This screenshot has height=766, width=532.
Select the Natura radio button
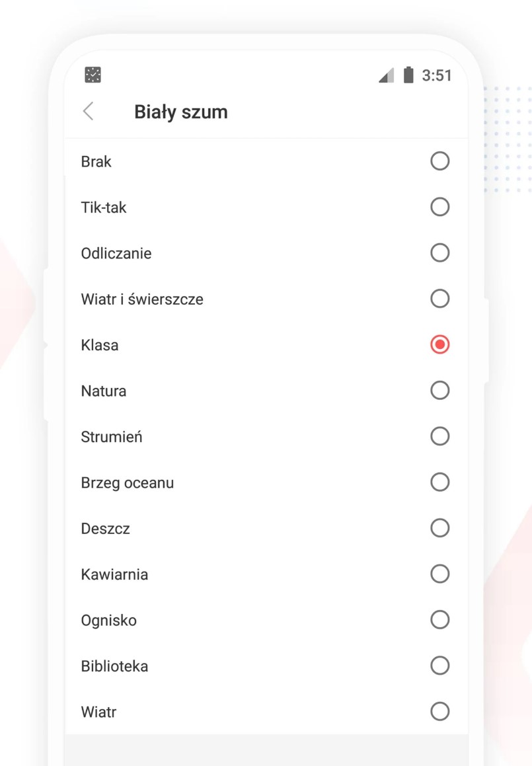click(x=439, y=391)
